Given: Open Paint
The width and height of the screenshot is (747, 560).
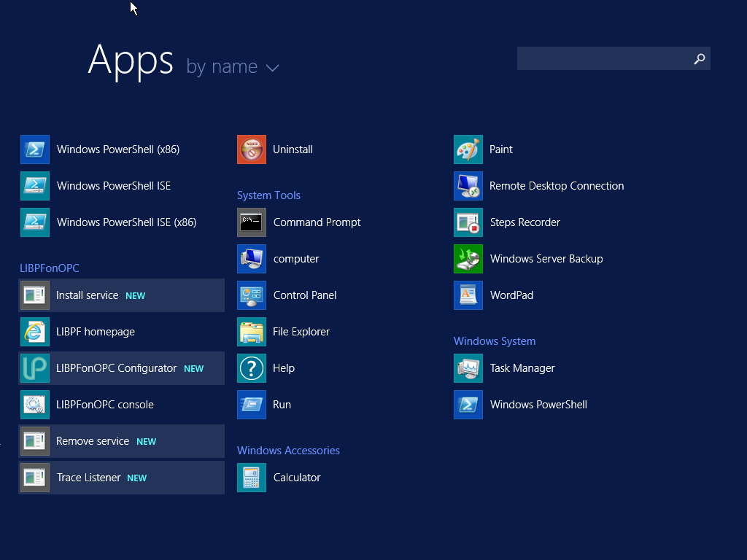Looking at the screenshot, I should pos(502,149).
